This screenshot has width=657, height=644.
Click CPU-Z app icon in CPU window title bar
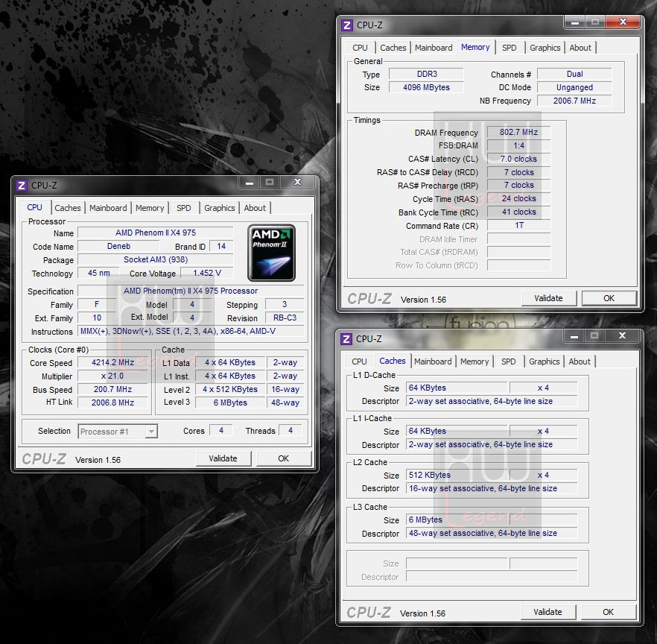point(22,186)
